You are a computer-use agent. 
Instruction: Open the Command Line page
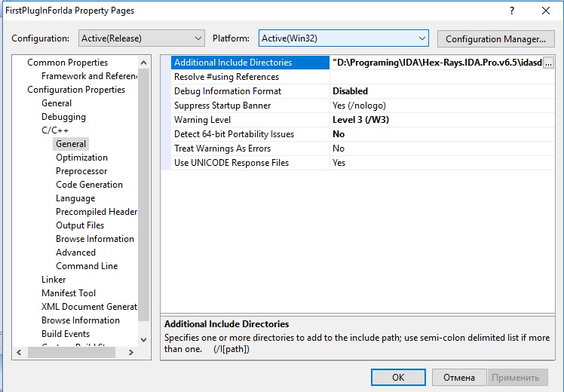point(87,266)
